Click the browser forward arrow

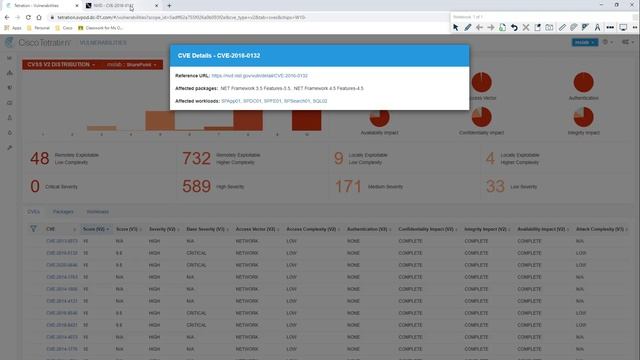[17, 17]
